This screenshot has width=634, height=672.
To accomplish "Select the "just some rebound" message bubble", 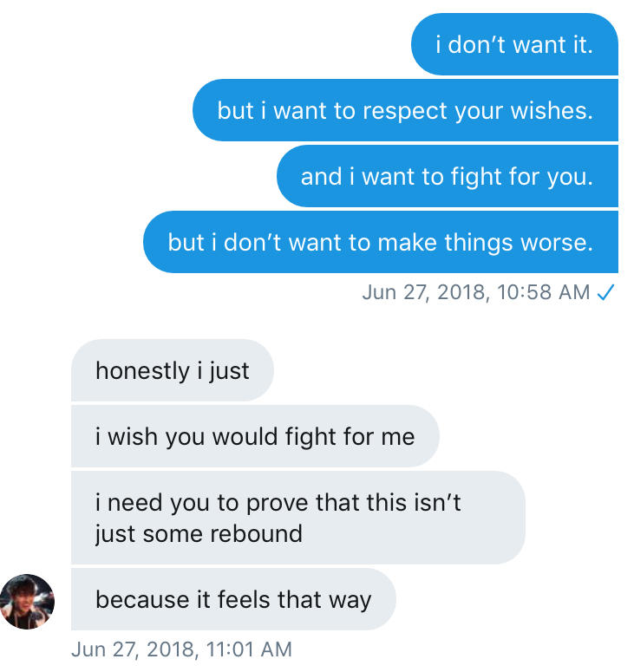I will tap(297, 517).
